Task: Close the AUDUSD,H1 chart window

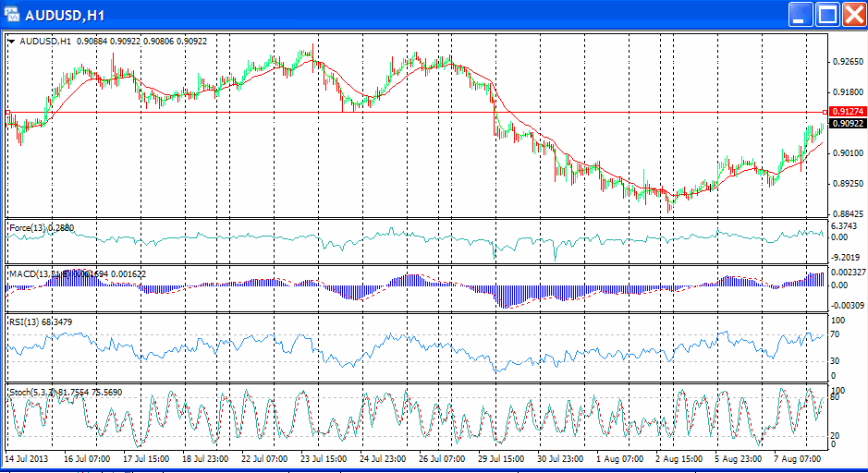Action: tap(852, 15)
